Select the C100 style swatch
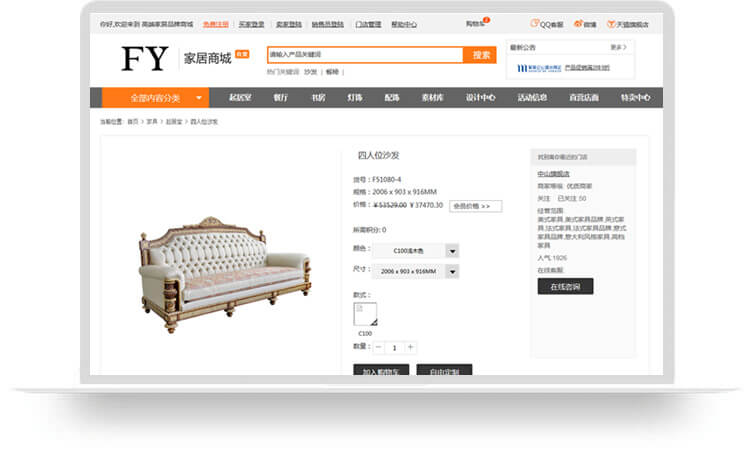This screenshot has height=462, width=751. (x=365, y=314)
